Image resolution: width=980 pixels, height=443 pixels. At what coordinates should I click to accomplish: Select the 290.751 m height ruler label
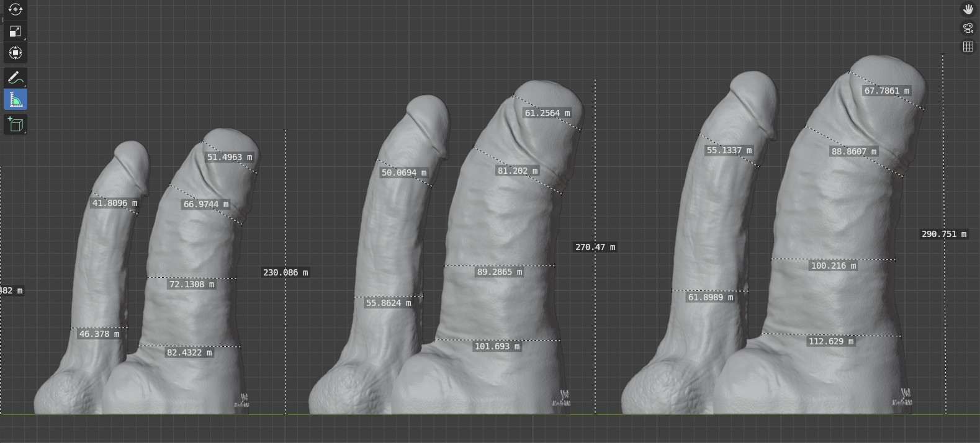[943, 234]
